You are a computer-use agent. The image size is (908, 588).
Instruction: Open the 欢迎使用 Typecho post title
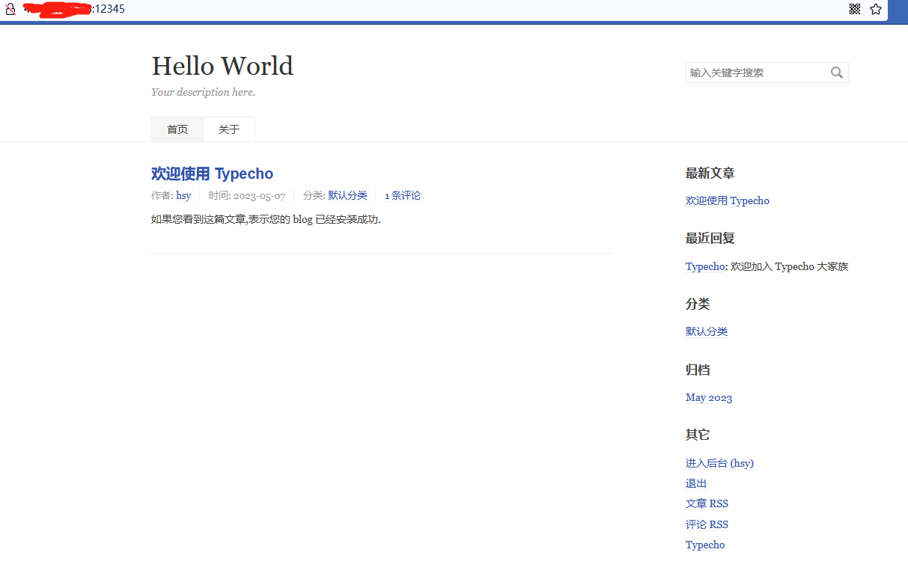point(212,174)
